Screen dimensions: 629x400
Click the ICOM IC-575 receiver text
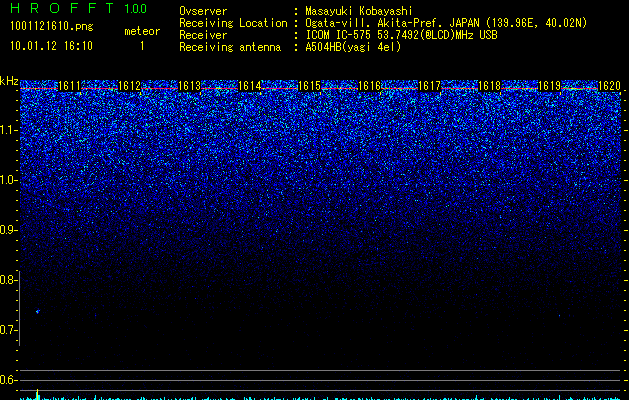[401, 35]
